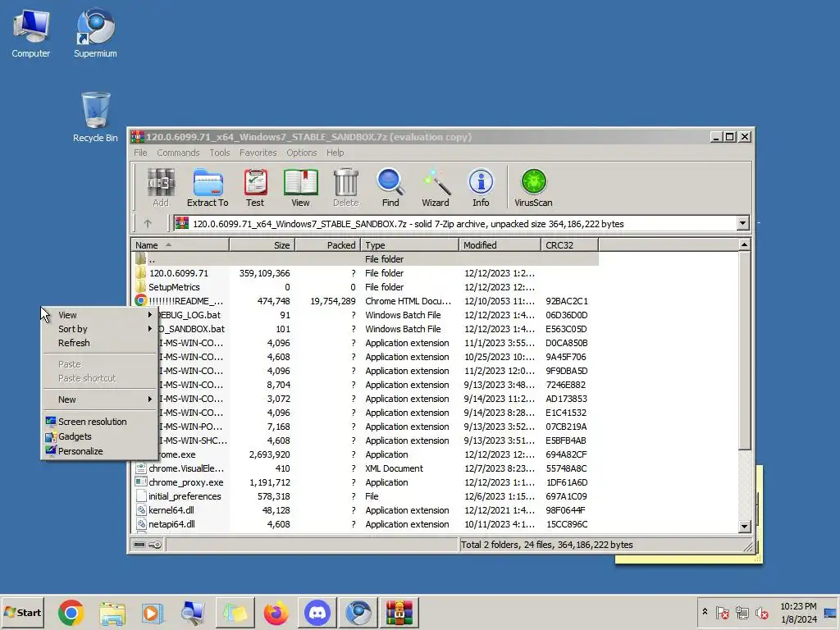Open the Options menu

[x=301, y=153]
